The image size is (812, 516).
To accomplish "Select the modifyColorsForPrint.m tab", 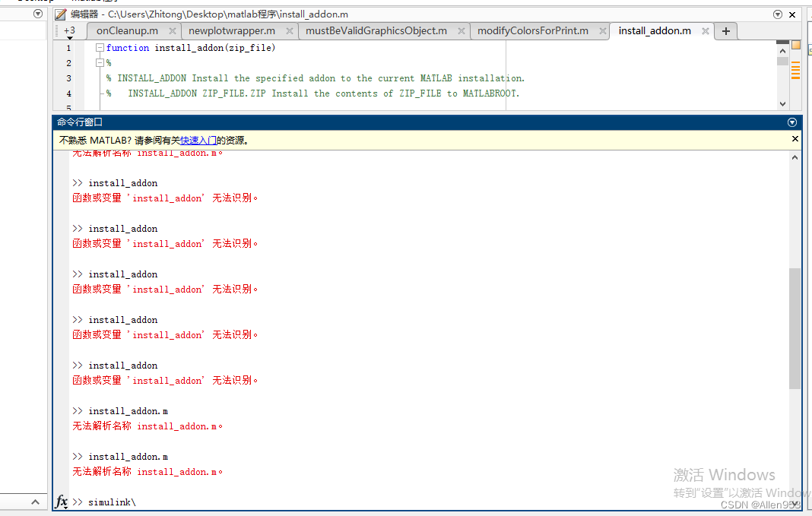I will 533,31.
